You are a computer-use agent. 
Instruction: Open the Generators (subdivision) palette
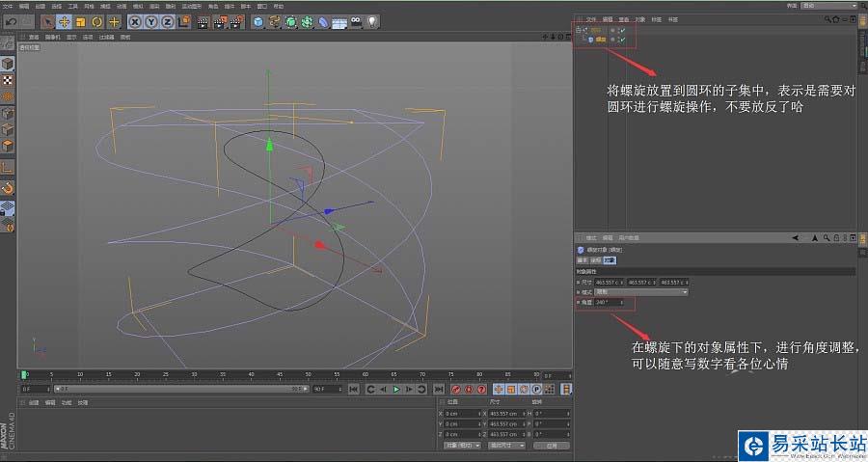coord(290,22)
